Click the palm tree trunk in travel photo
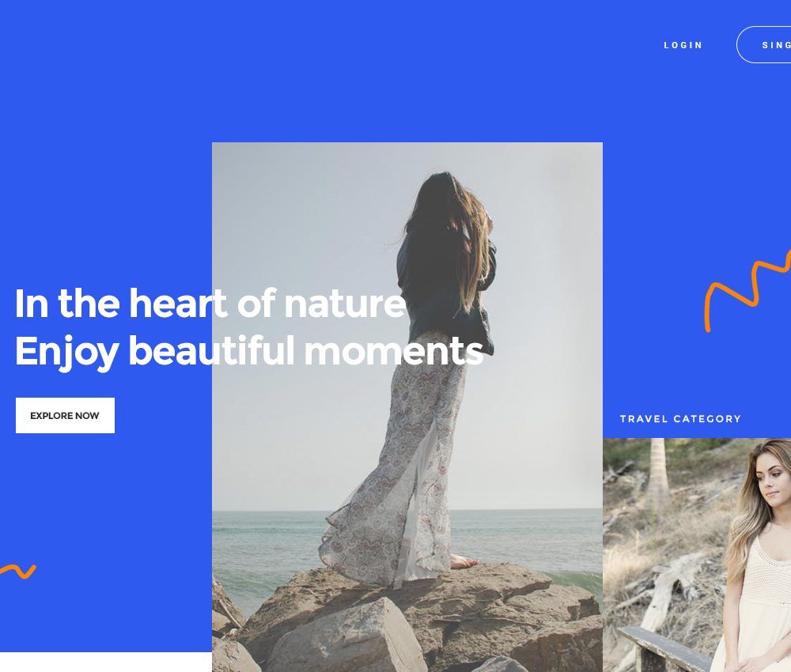This screenshot has height=672, width=791. 658,474
